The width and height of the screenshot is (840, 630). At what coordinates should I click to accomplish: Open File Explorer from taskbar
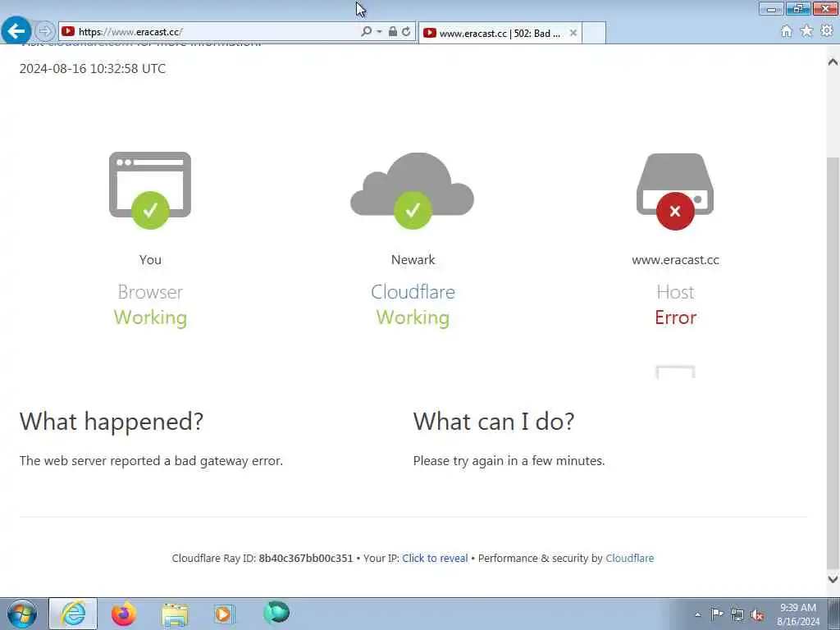(175, 614)
